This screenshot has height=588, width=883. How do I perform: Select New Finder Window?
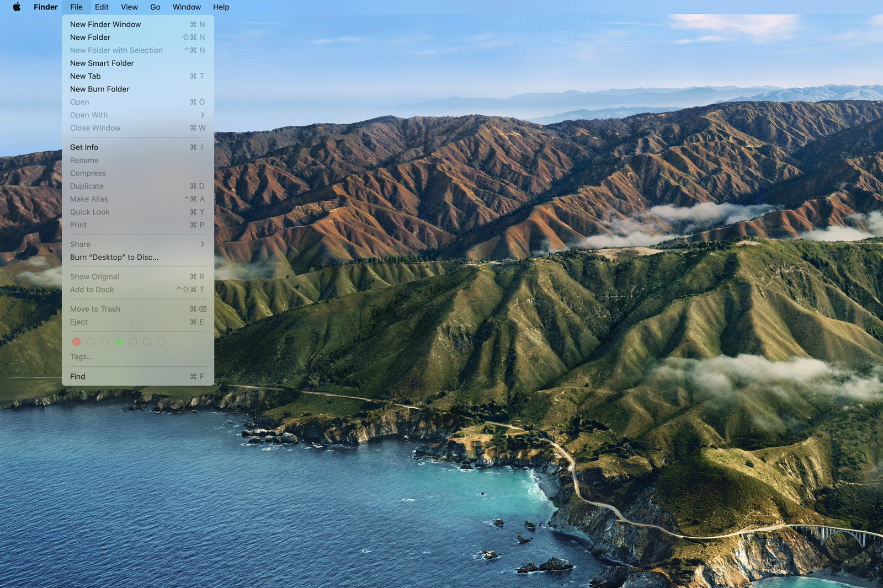[105, 24]
